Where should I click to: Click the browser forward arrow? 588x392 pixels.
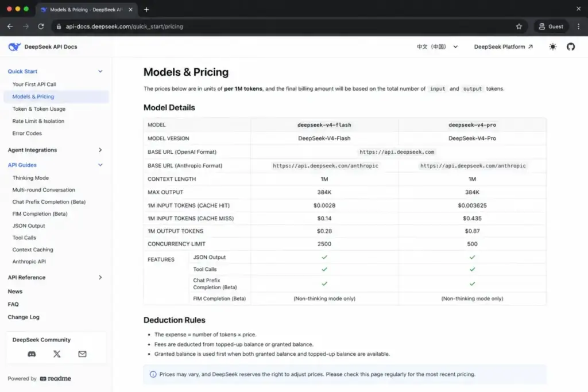point(25,26)
